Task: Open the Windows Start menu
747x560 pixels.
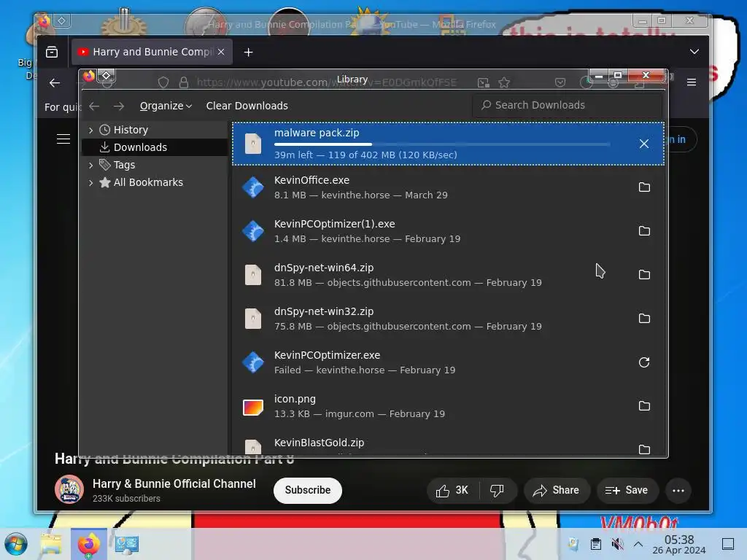Action: [x=16, y=544]
